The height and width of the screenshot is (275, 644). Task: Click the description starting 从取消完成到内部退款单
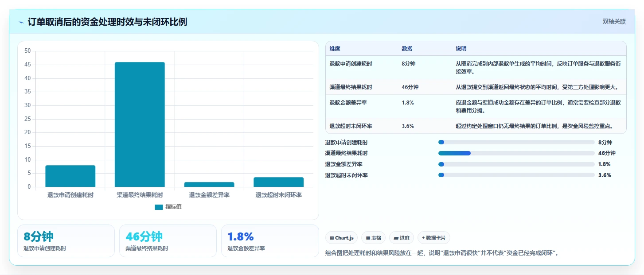(x=538, y=67)
